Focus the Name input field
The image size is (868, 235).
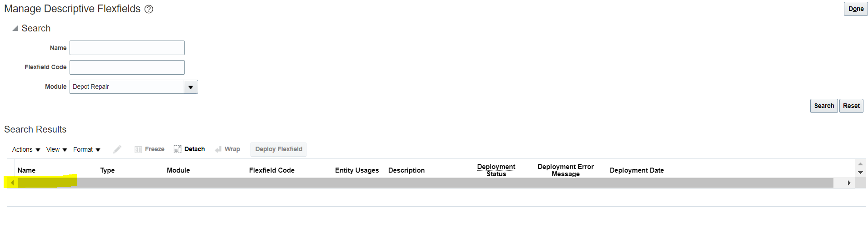point(127,48)
